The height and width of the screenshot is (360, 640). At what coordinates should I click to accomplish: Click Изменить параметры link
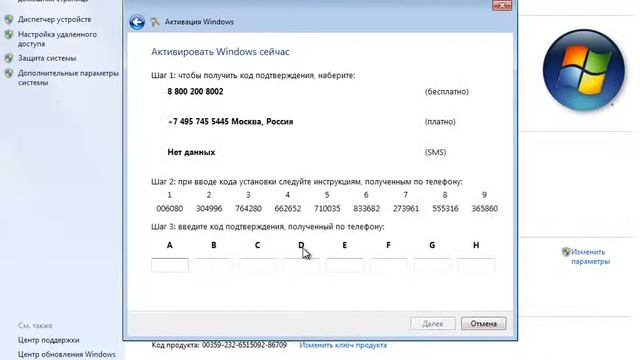(590, 257)
